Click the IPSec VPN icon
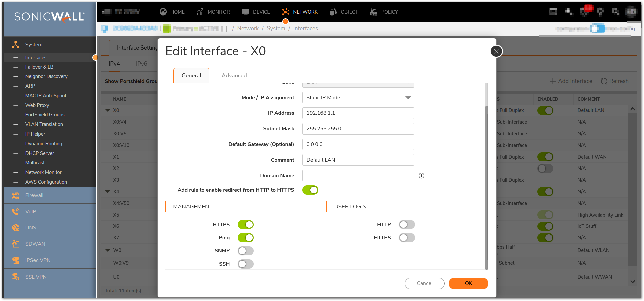Image resolution: width=644 pixels, height=301 pixels. pyautogui.click(x=15, y=260)
